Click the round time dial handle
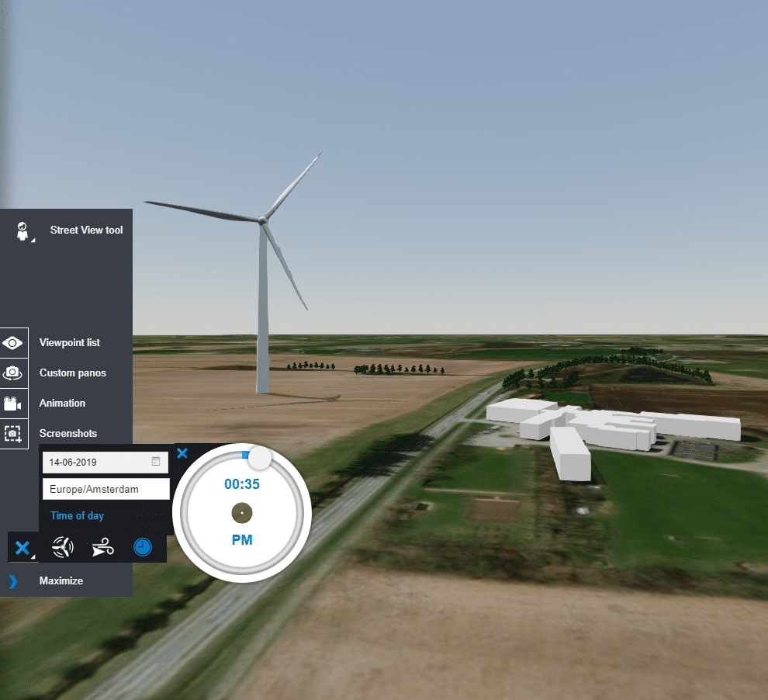 click(x=260, y=458)
